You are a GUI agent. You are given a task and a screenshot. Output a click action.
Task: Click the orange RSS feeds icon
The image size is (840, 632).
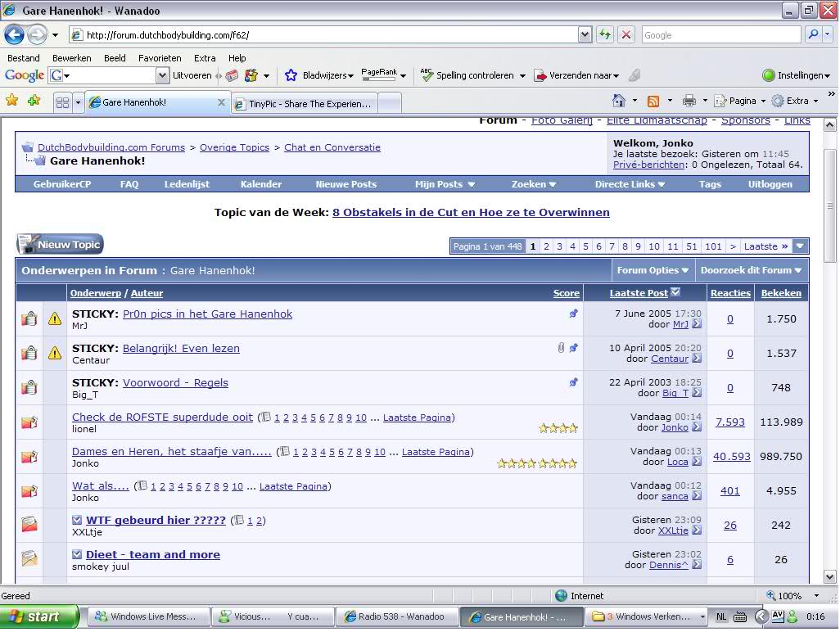[x=653, y=101]
